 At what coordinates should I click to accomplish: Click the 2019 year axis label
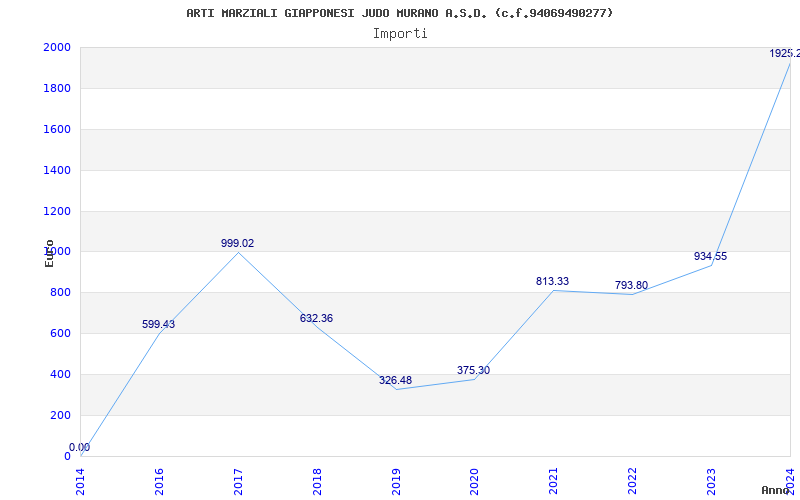[396, 482]
